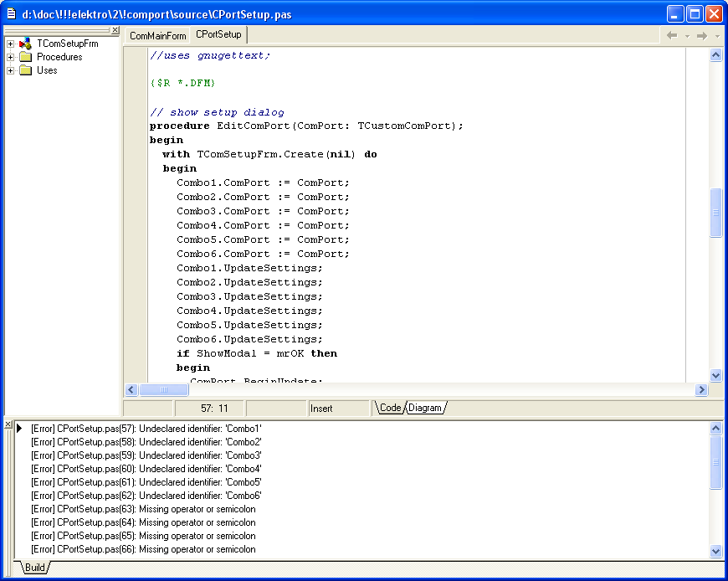The image size is (728, 581).
Task: Select the line 63 missing operator error
Action: pyautogui.click(x=143, y=510)
